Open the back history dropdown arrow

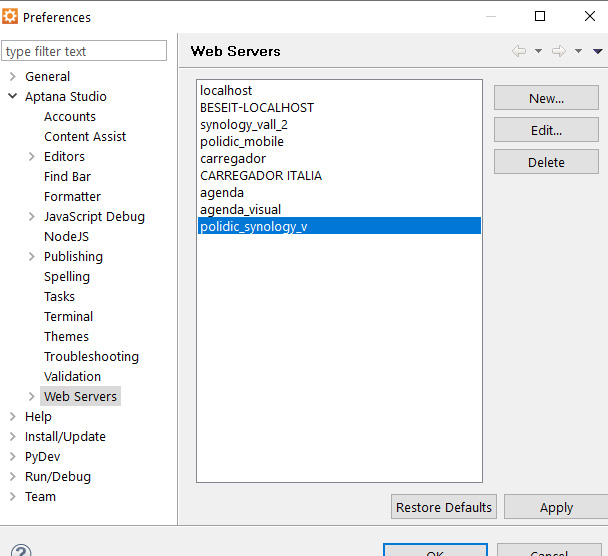[538, 51]
